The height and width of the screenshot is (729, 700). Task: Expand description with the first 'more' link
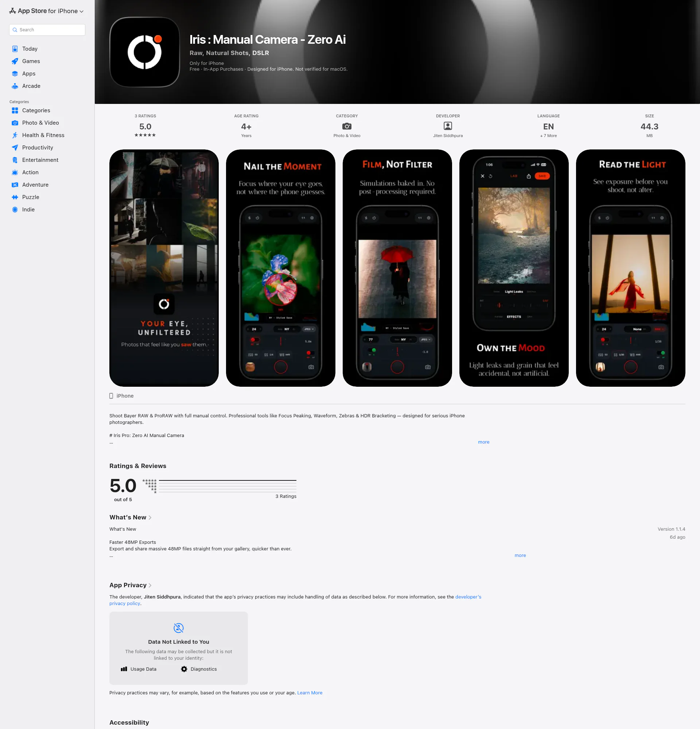click(483, 442)
